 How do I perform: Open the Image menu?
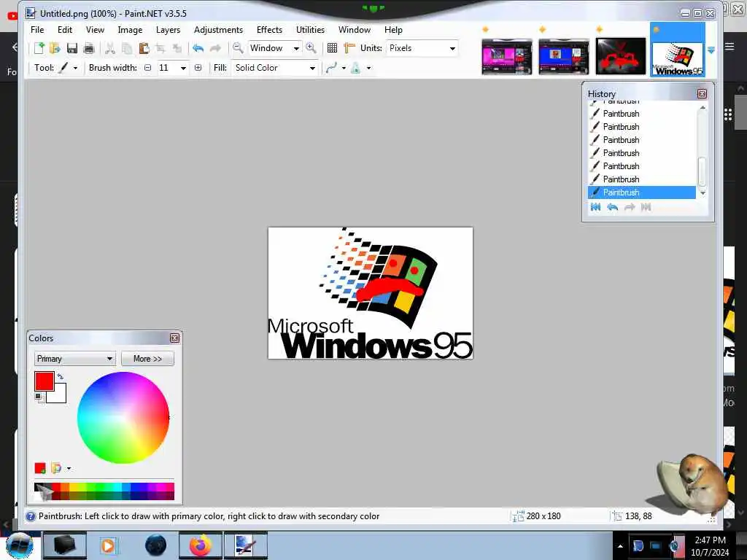pyautogui.click(x=130, y=29)
